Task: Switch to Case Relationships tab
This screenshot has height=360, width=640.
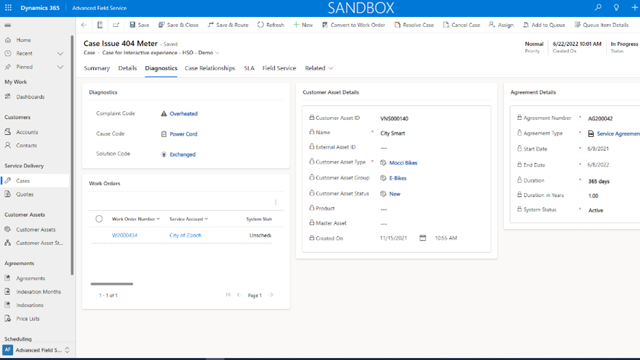Action: pyautogui.click(x=210, y=68)
